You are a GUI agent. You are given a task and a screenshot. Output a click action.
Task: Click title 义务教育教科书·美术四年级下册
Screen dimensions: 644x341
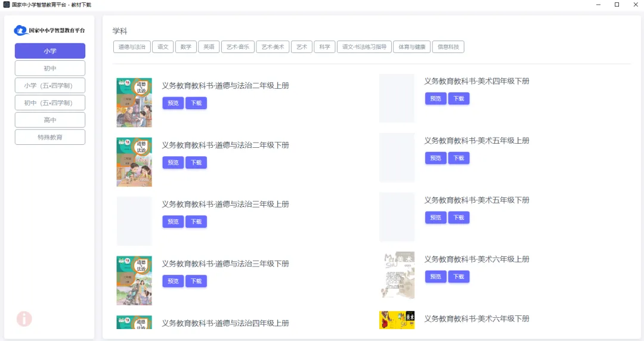(x=477, y=81)
